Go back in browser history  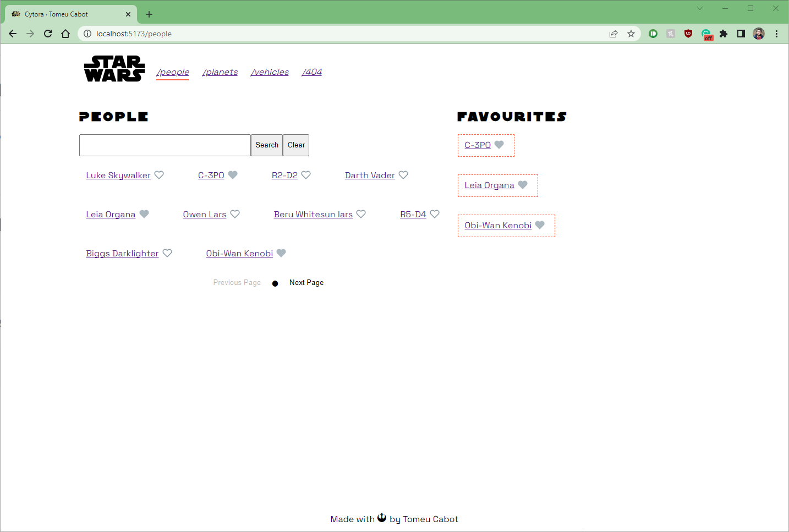13,34
